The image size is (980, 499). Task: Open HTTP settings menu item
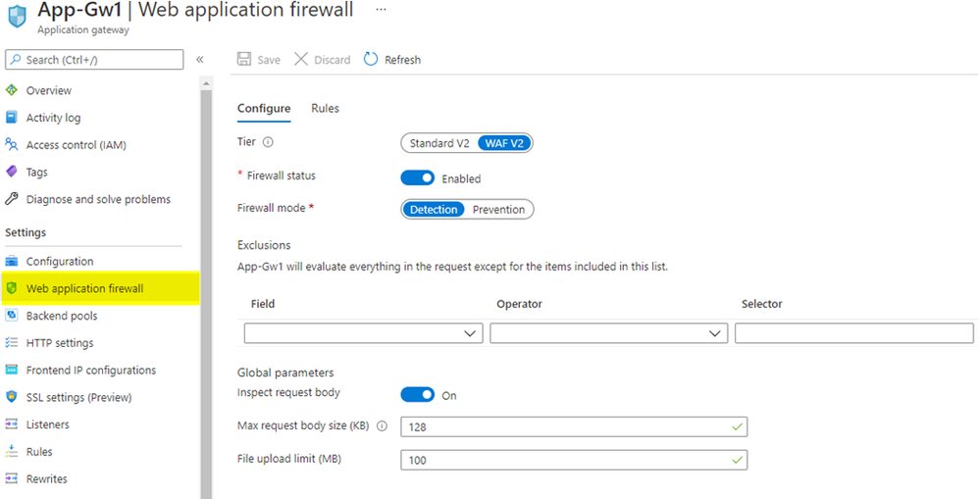coord(60,343)
